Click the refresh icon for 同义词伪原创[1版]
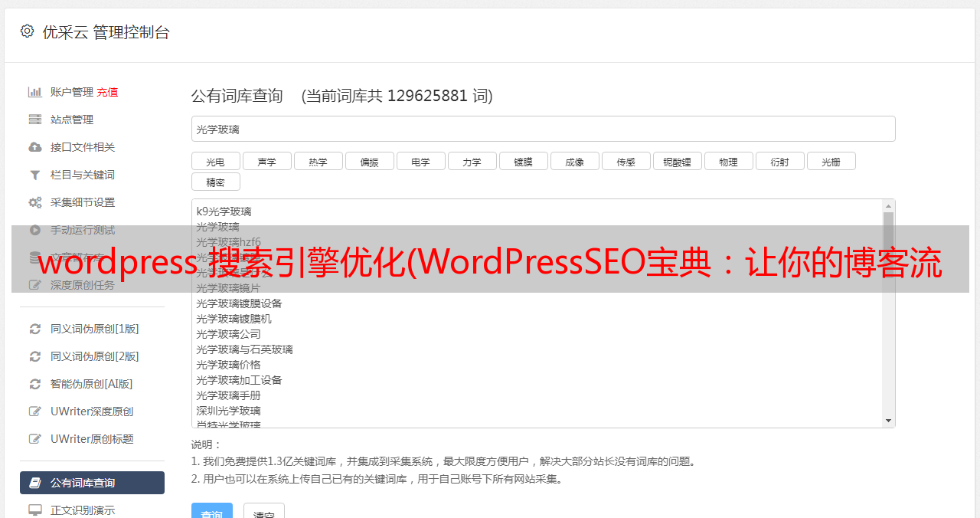The image size is (980, 518). pos(35,329)
